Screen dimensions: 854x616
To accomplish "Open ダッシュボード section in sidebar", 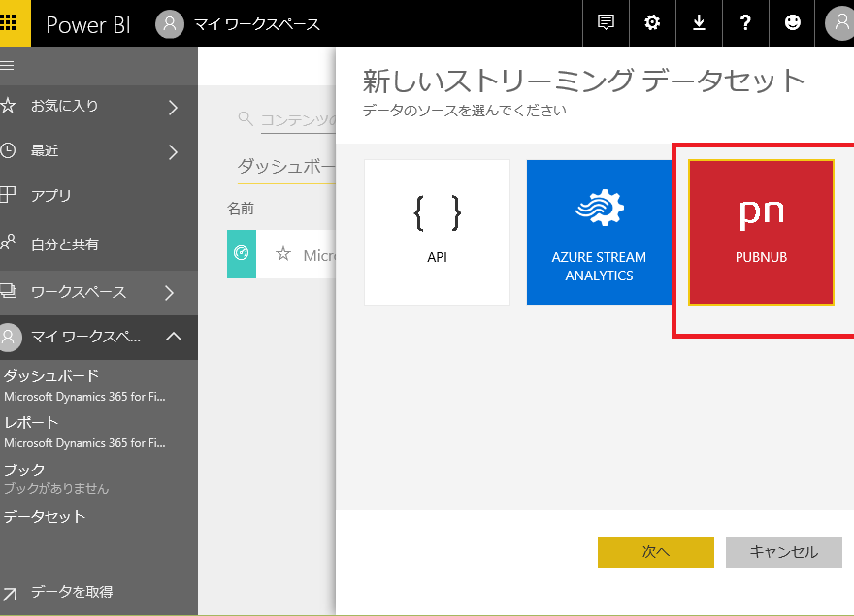I will [x=51, y=375].
